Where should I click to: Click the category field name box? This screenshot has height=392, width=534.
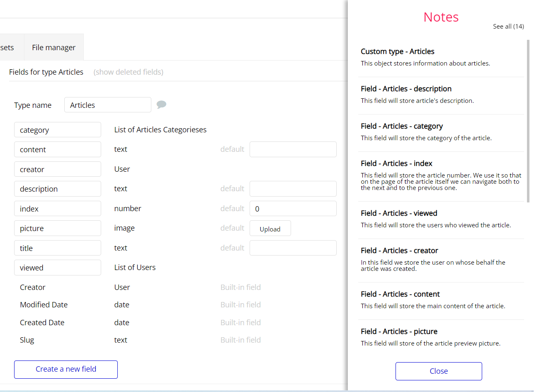point(58,130)
